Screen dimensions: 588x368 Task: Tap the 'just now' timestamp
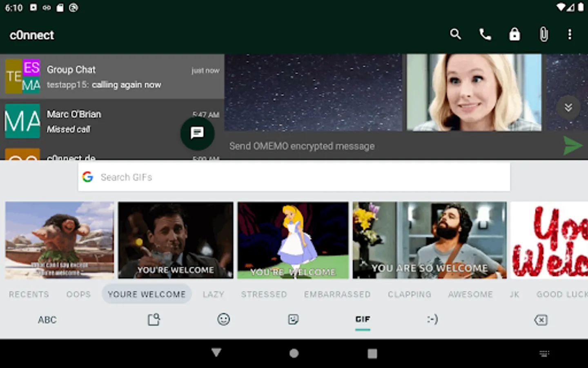click(x=205, y=70)
